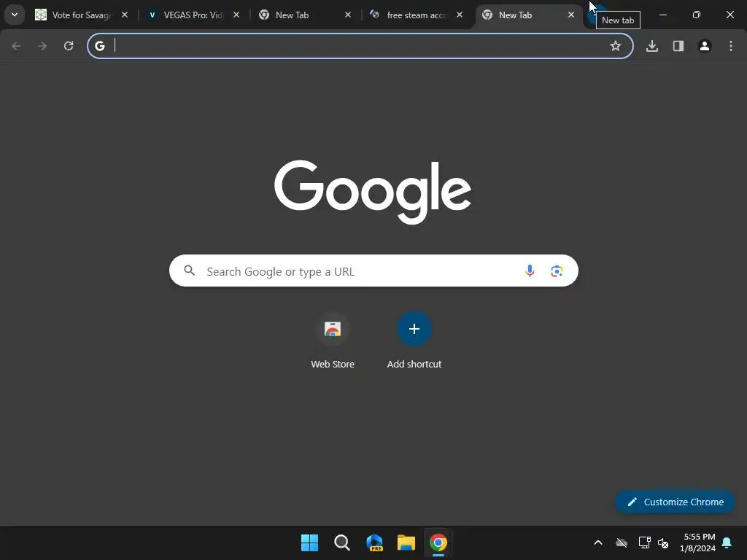
Task: Open Customize Chrome
Action: click(675, 502)
